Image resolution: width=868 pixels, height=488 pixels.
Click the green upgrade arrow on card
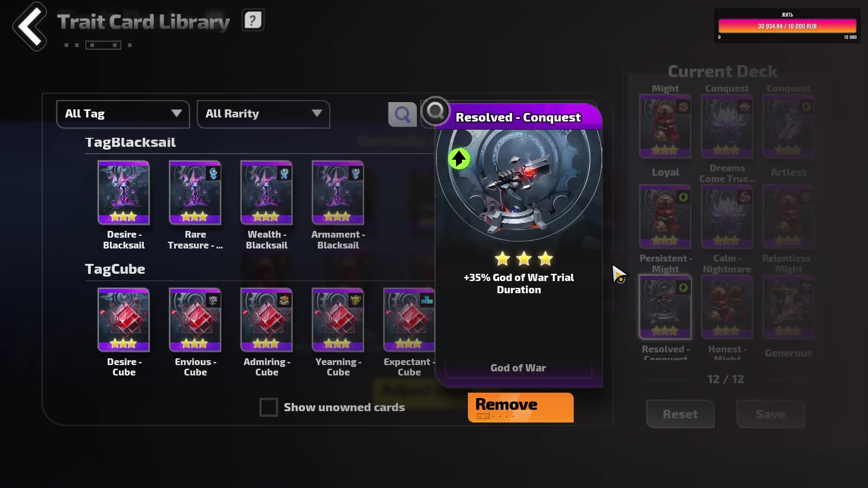[x=459, y=159]
